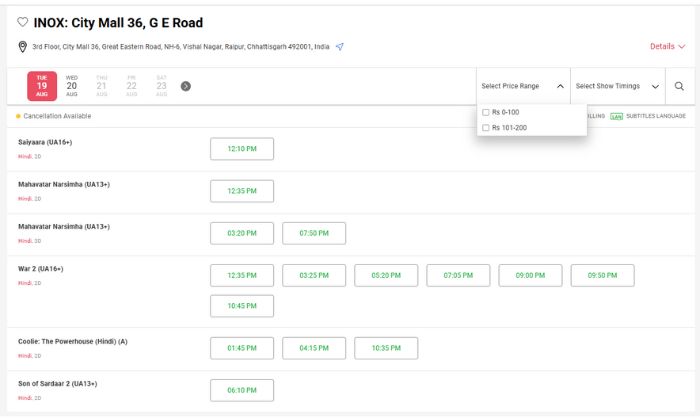
Task: Book War 2 09:50 PM show
Action: pyautogui.click(x=603, y=275)
